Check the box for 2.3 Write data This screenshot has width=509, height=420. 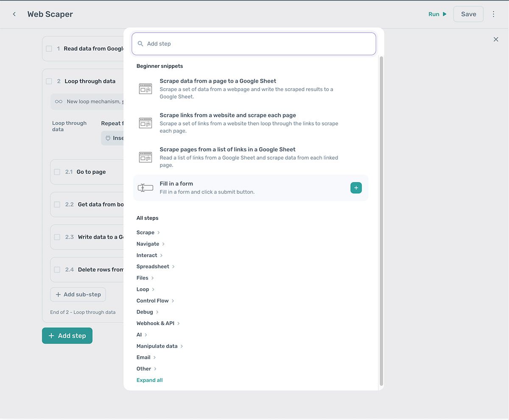[x=57, y=237]
